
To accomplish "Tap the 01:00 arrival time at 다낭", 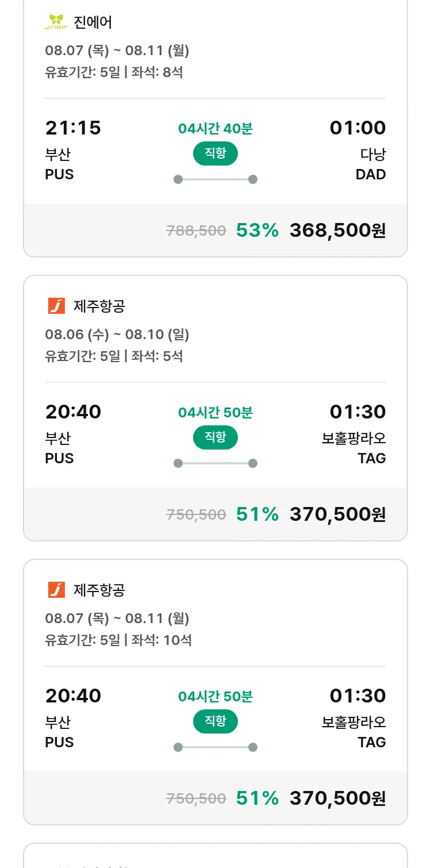I will pos(357,128).
